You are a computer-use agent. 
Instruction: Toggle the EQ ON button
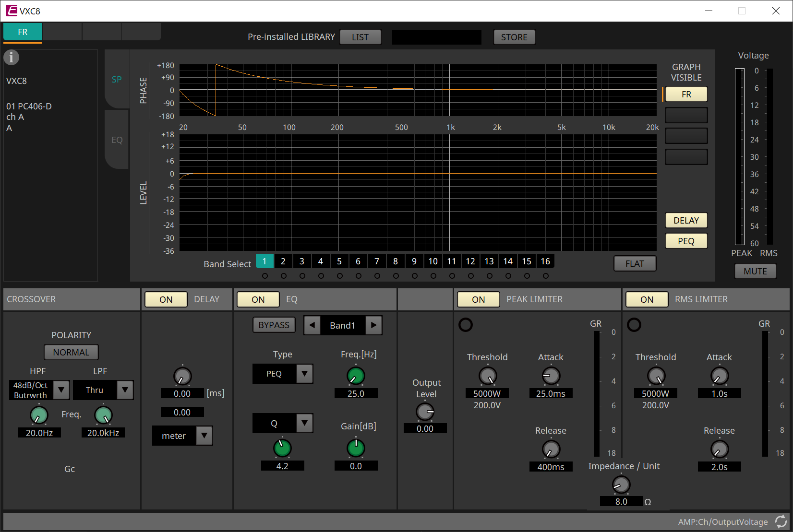(x=258, y=299)
